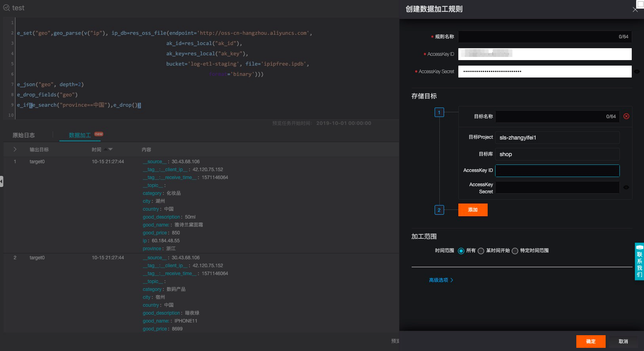Click code line 7 e_json statement

tap(50, 85)
